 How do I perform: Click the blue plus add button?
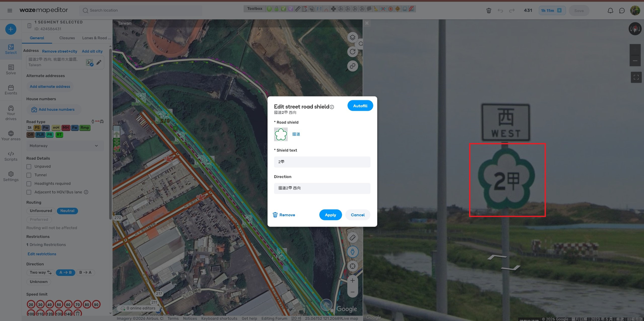point(11,29)
